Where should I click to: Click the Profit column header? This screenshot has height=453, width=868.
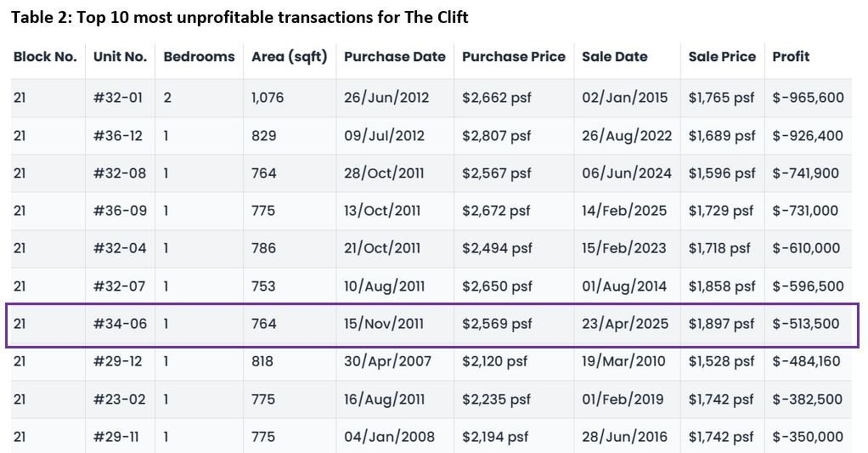pyautogui.click(x=790, y=57)
